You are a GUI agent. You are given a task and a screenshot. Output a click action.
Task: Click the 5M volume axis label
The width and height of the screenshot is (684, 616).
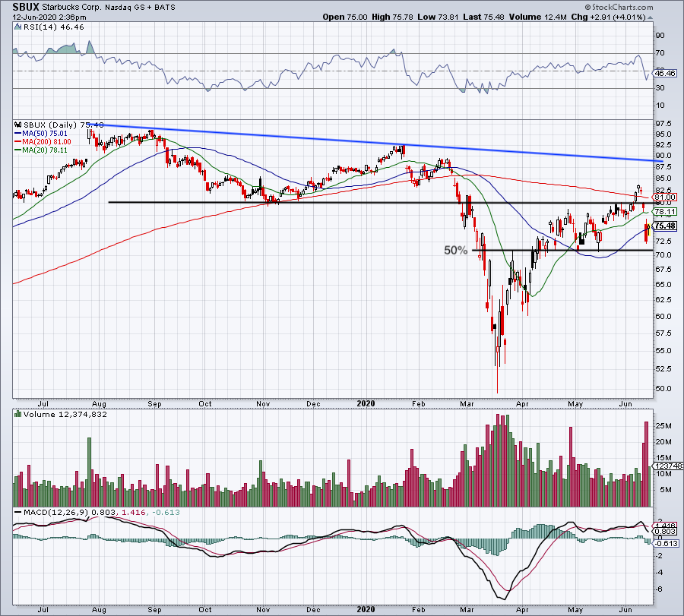pyautogui.click(x=665, y=490)
